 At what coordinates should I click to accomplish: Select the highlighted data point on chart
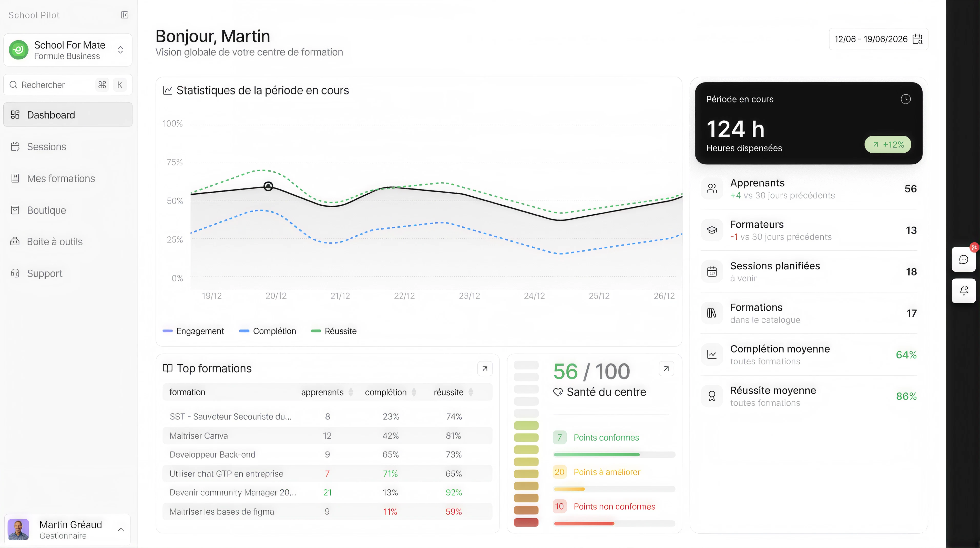tap(268, 186)
